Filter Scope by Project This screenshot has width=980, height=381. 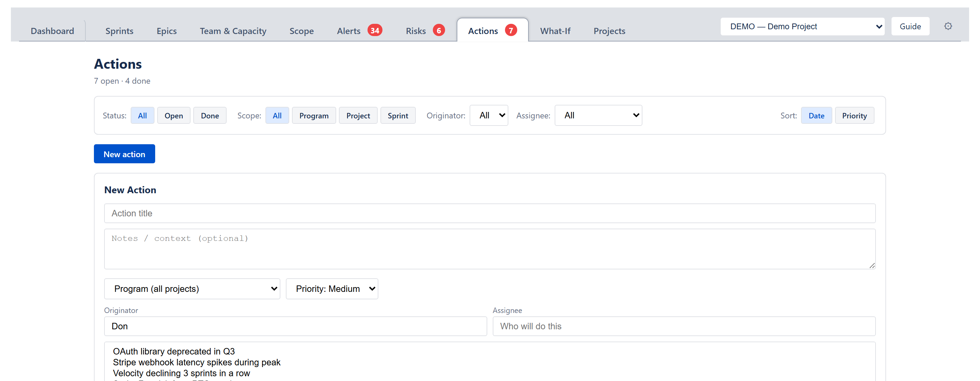(358, 116)
